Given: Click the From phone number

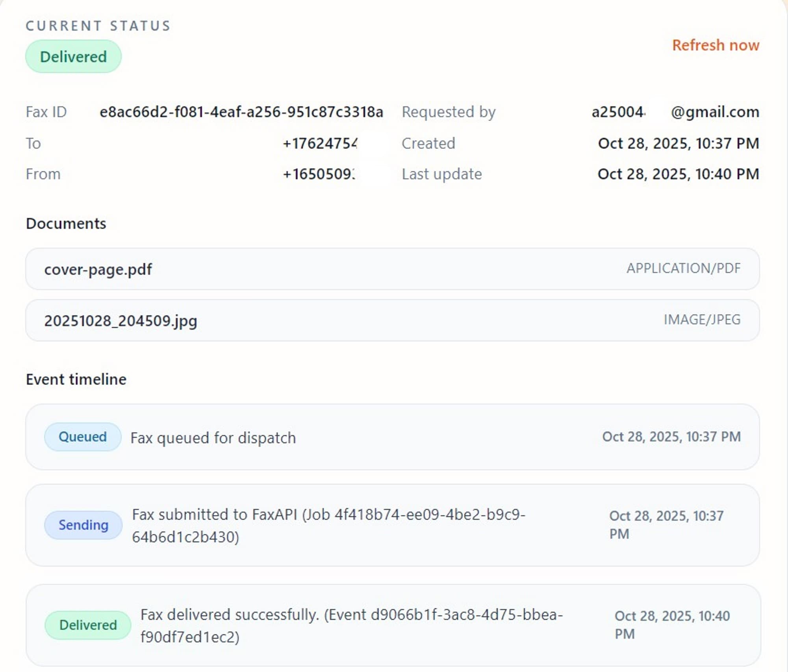Looking at the screenshot, I should (x=319, y=174).
